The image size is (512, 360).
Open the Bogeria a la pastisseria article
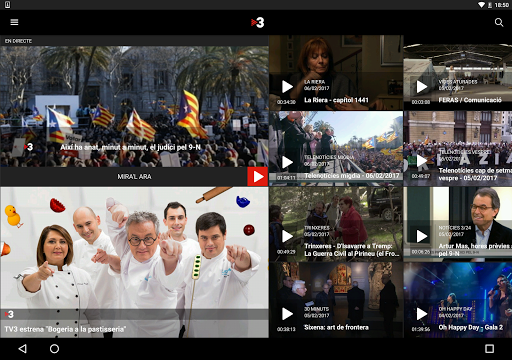[x=65, y=329]
